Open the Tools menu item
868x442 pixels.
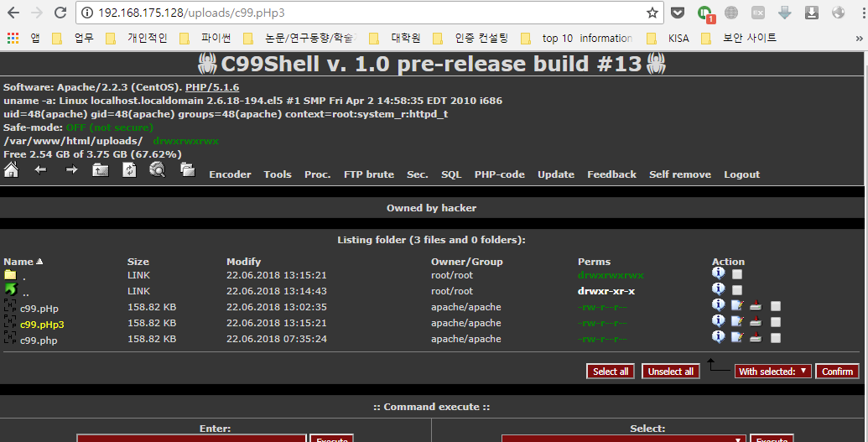point(278,174)
